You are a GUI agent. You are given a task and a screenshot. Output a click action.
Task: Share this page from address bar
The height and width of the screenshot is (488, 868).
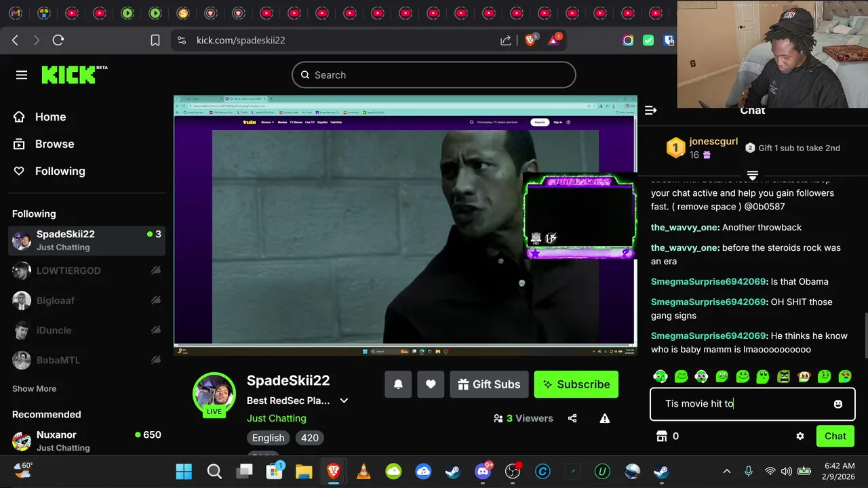click(x=506, y=40)
